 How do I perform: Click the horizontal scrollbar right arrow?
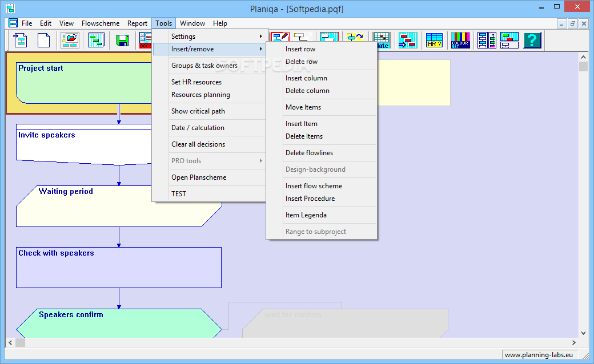pyautogui.click(x=574, y=342)
